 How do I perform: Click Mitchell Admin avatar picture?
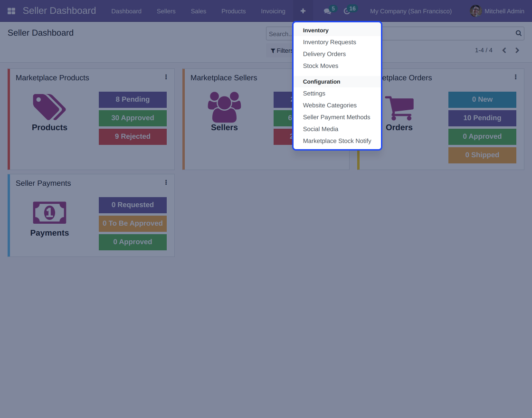[x=475, y=11]
